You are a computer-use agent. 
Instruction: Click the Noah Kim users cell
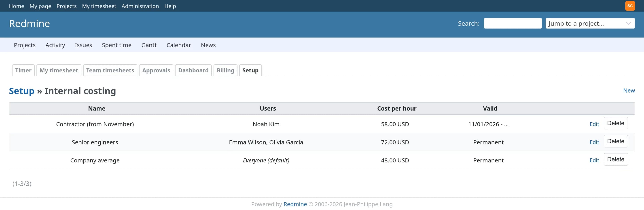point(266,124)
